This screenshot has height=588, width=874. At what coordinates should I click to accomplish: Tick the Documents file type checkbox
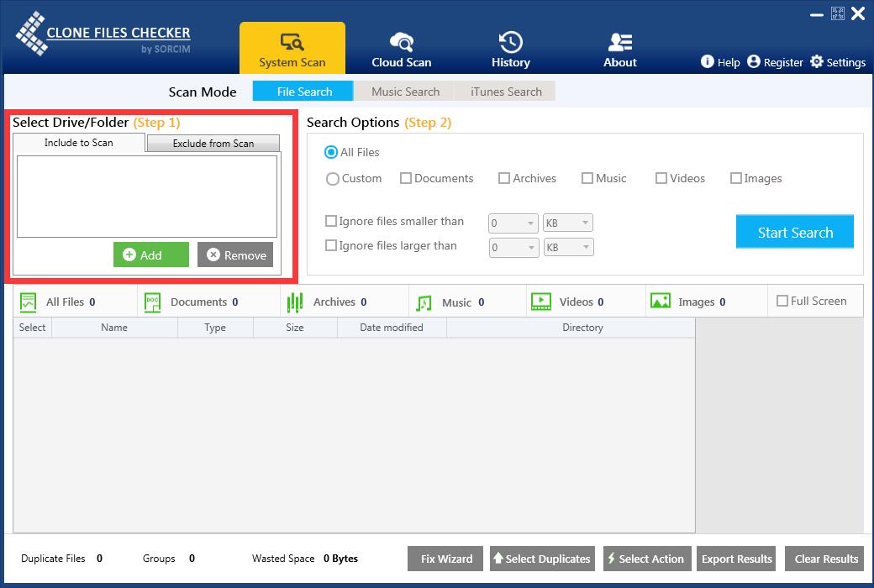(x=406, y=178)
